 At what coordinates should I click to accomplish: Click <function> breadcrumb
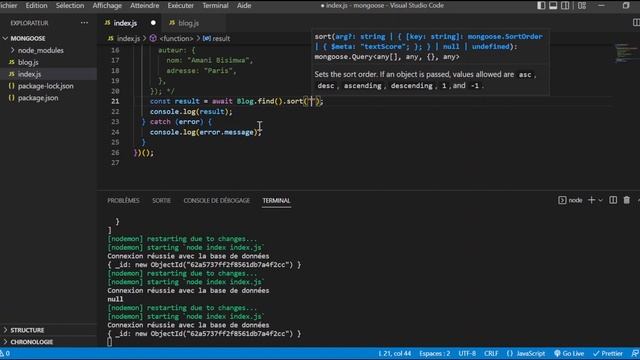pos(171,38)
